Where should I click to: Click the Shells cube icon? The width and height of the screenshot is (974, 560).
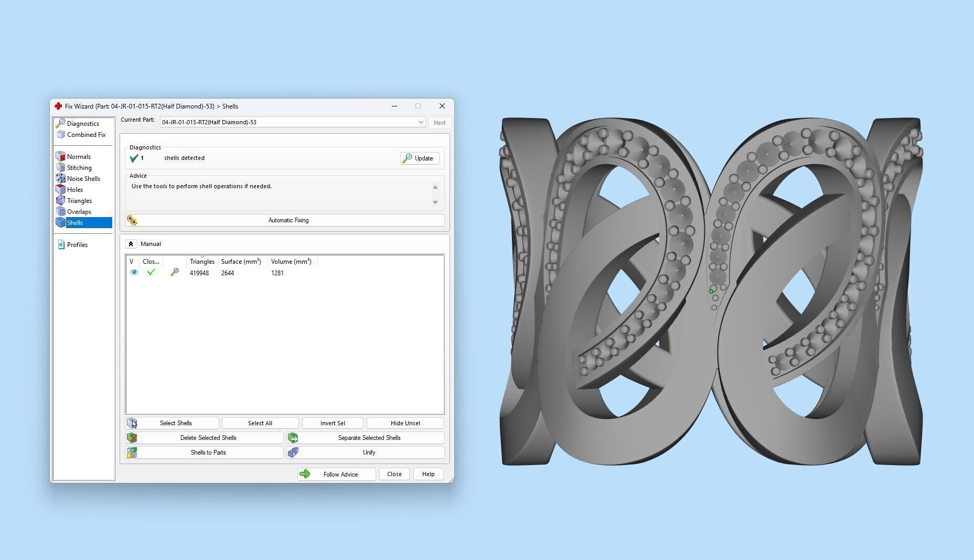pos(60,222)
